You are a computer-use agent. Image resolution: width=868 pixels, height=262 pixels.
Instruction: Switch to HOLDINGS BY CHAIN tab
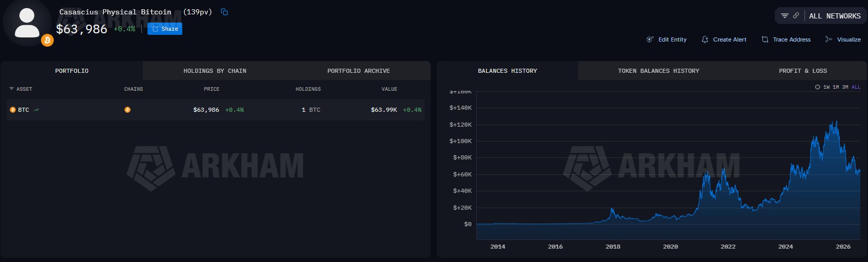click(215, 71)
